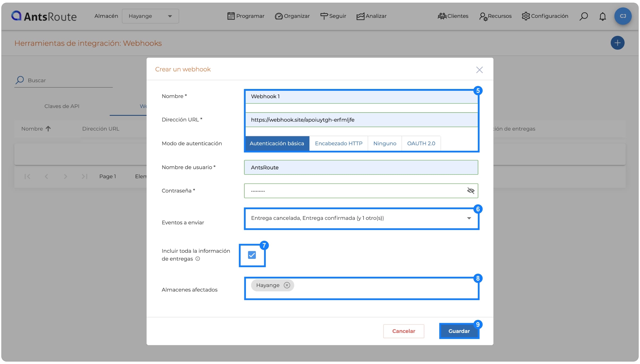
Task: Go to first page pagination icon
Action: point(27,177)
